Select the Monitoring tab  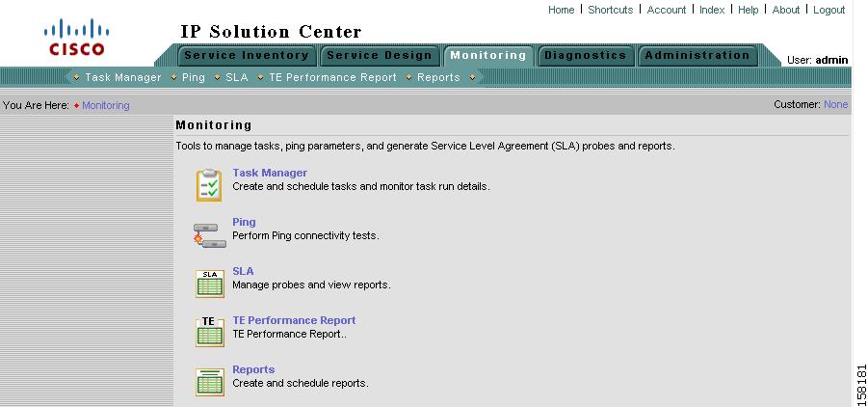(x=488, y=55)
